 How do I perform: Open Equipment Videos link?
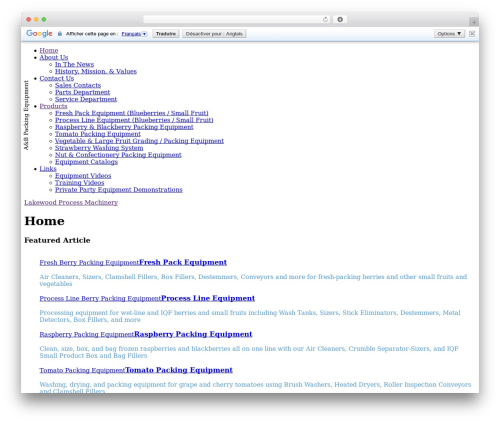pos(83,176)
